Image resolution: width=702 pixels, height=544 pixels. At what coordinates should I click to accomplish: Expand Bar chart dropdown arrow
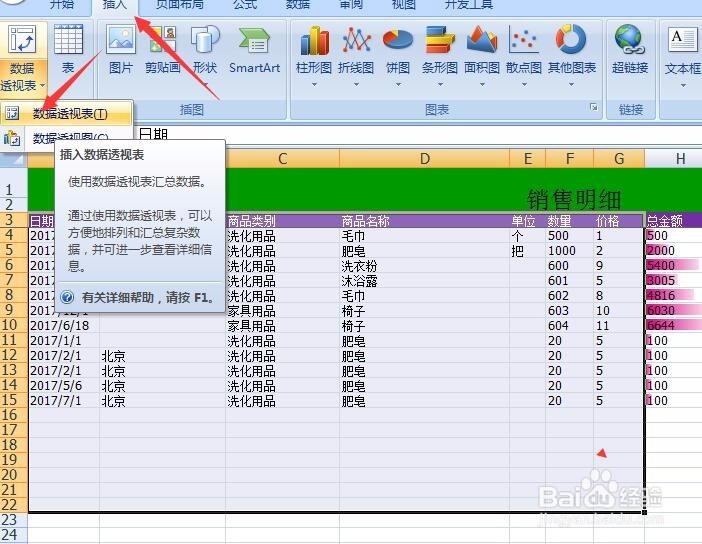440,85
